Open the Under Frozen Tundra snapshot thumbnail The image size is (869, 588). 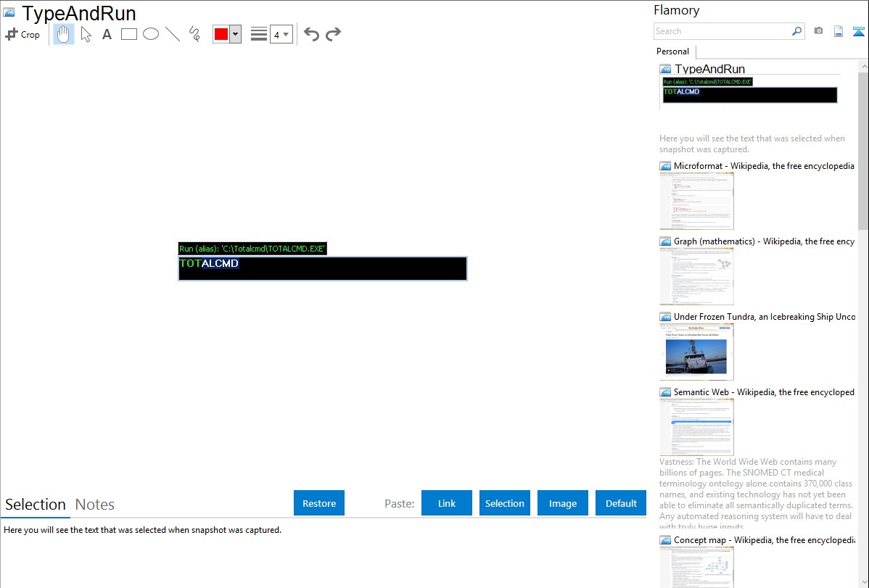(x=696, y=352)
